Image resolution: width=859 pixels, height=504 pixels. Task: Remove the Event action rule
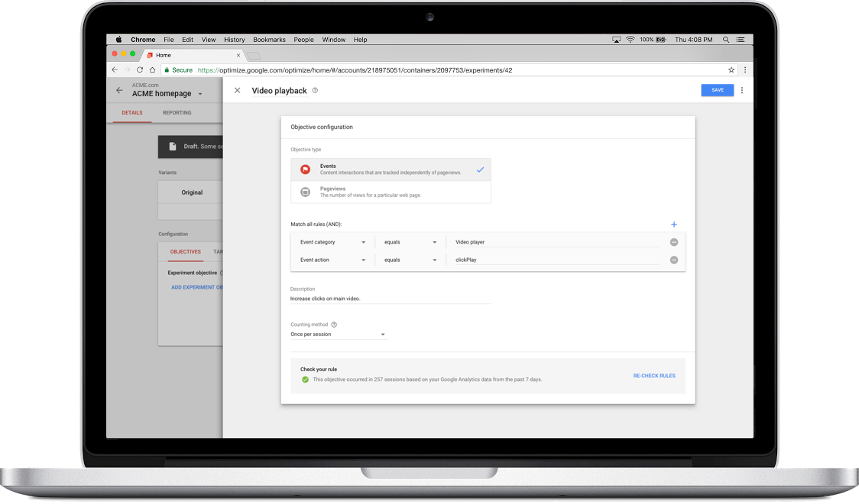(674, 260)
